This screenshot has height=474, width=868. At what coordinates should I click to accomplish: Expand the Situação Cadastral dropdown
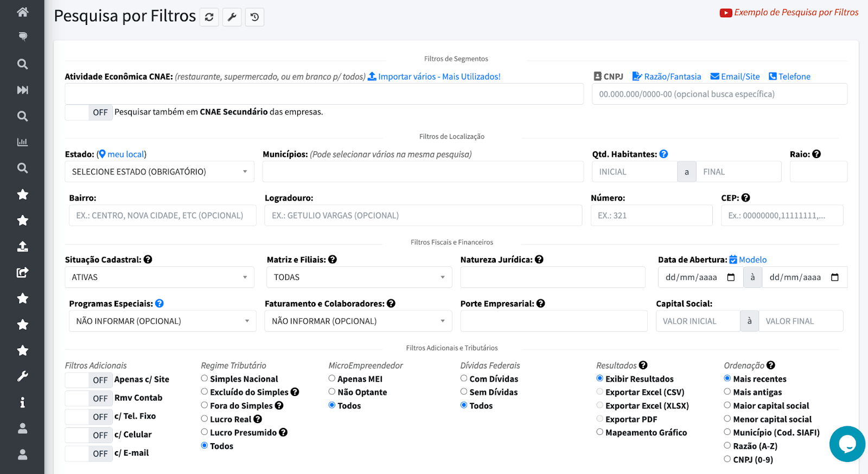[x=159, y=277]
